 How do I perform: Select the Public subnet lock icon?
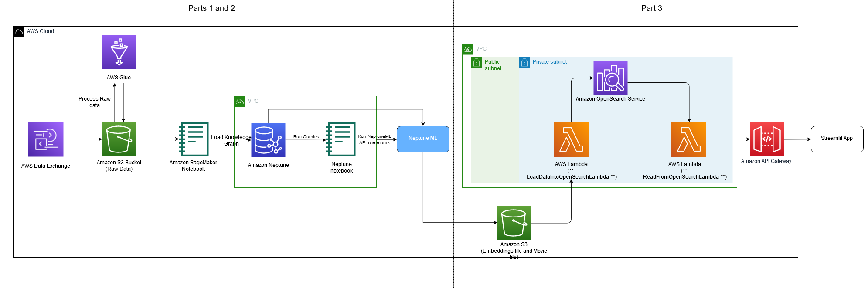coord(477,62)
